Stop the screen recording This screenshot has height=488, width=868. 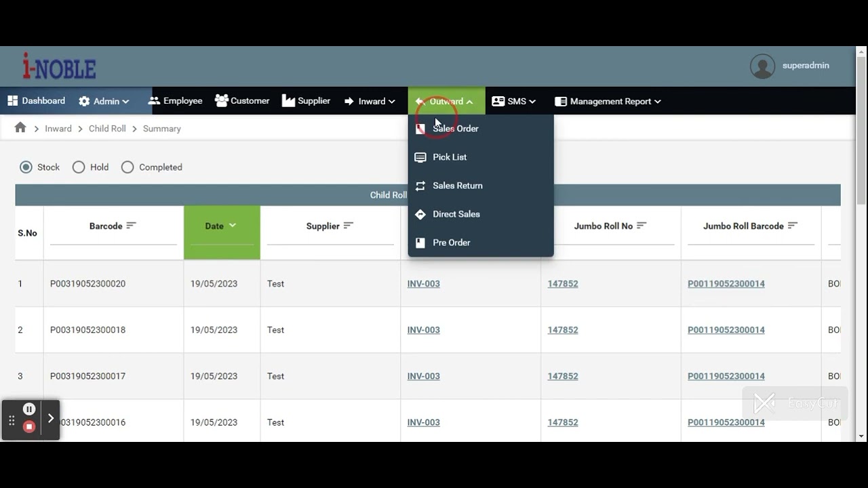(29, 427)
